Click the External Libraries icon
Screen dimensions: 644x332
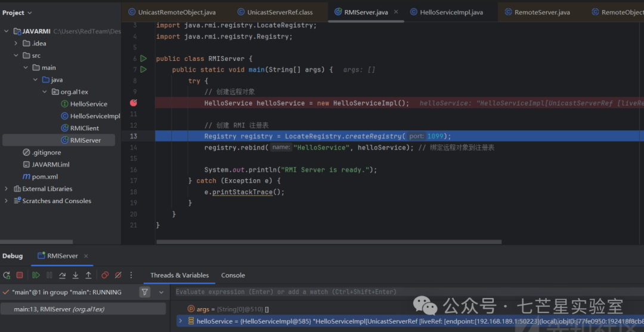(x=17, y=189)
